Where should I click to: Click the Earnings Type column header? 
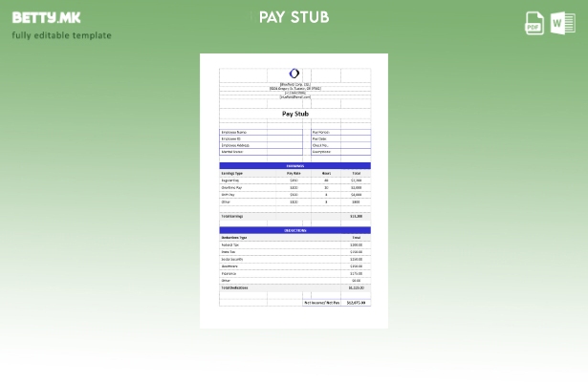[x=232, y=173]
